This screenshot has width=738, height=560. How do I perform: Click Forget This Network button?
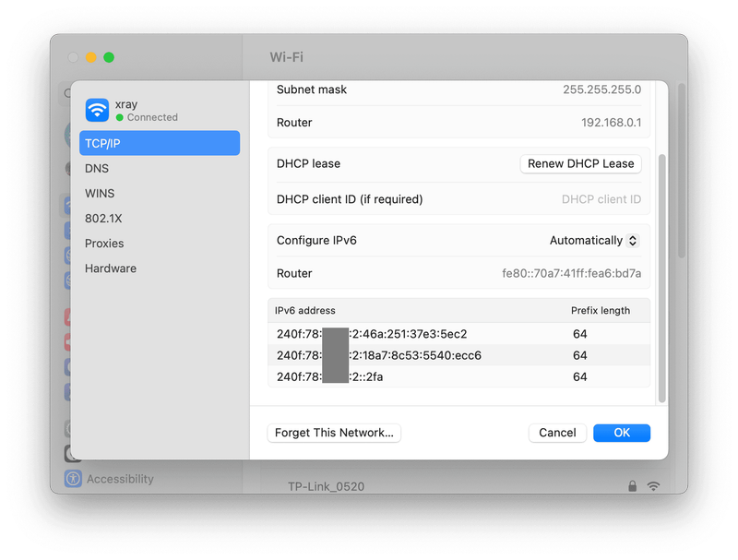pyautogui.click(x=334, y=433)
